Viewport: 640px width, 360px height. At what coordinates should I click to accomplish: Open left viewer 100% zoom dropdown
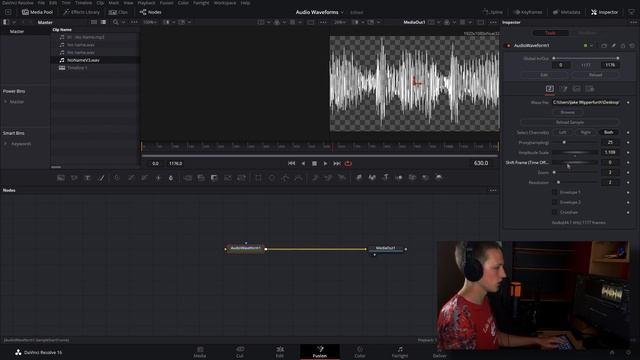[x=150, y=22]
